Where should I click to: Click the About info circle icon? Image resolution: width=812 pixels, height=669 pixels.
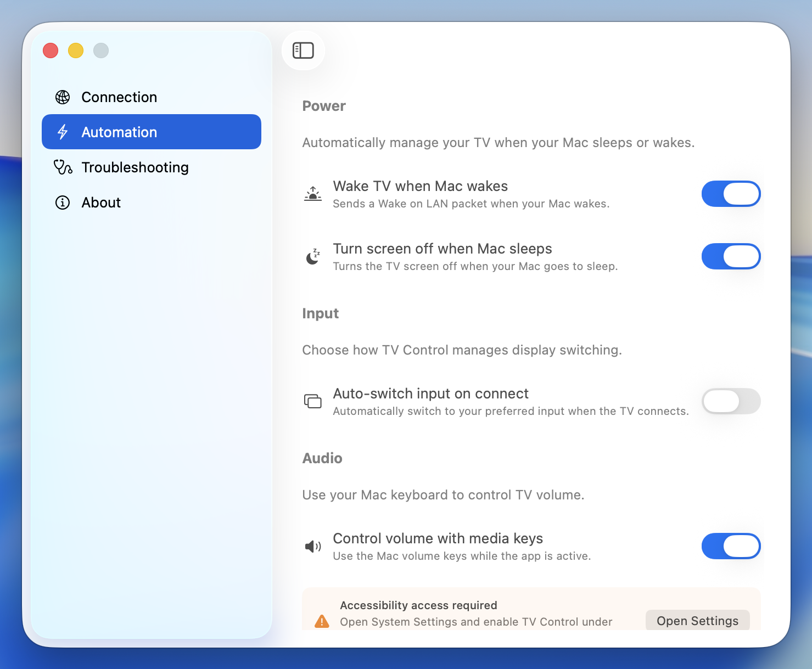pyautogui.click(x=63, y=203)
